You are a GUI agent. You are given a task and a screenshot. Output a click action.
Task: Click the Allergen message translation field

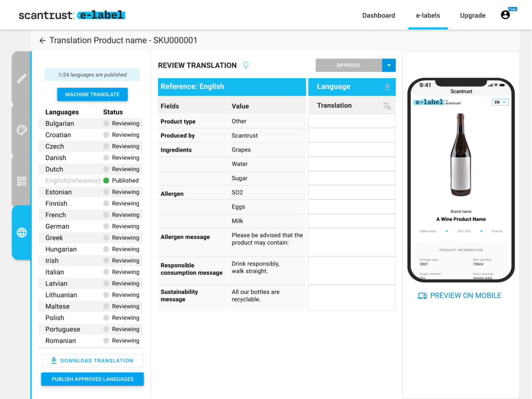pyautogui.click(x=352, y=242)
